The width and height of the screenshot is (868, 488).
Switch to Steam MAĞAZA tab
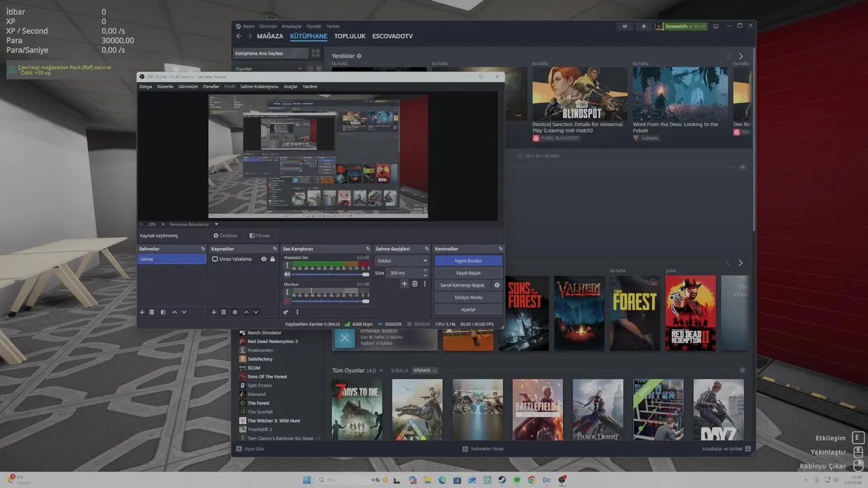pyautogui.click(x=270, y=36)
